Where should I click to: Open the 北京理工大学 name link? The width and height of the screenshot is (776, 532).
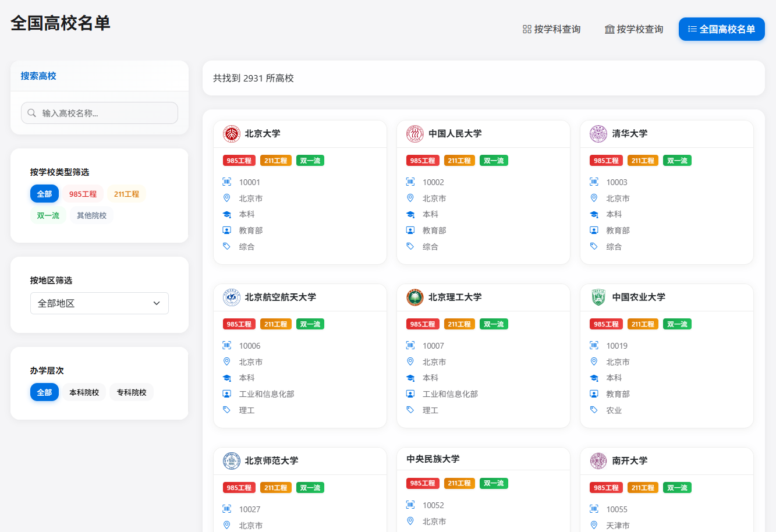pos(455,297)
